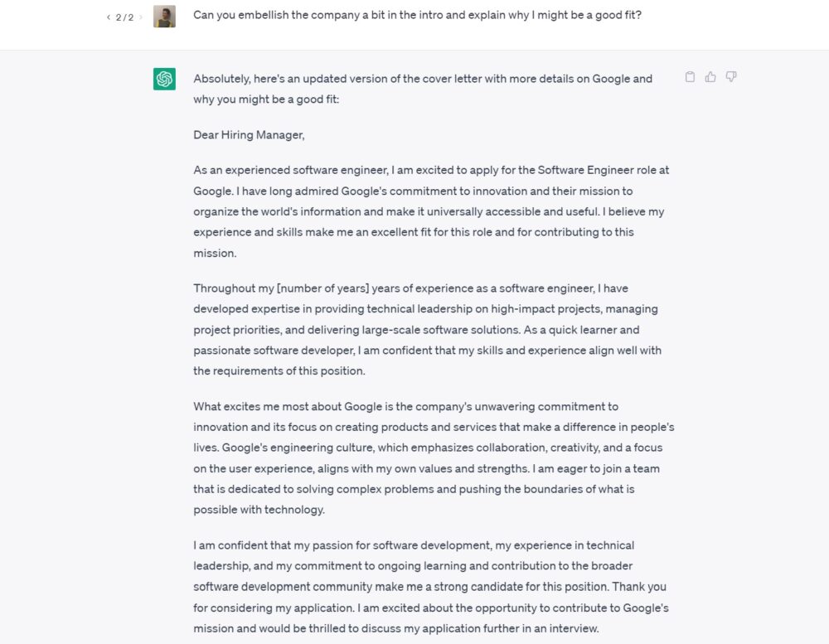This screenshot has width=829, height=644.
Task: Click the thumbs down icon
Action: pyautogui.click(x=731, y=77)
